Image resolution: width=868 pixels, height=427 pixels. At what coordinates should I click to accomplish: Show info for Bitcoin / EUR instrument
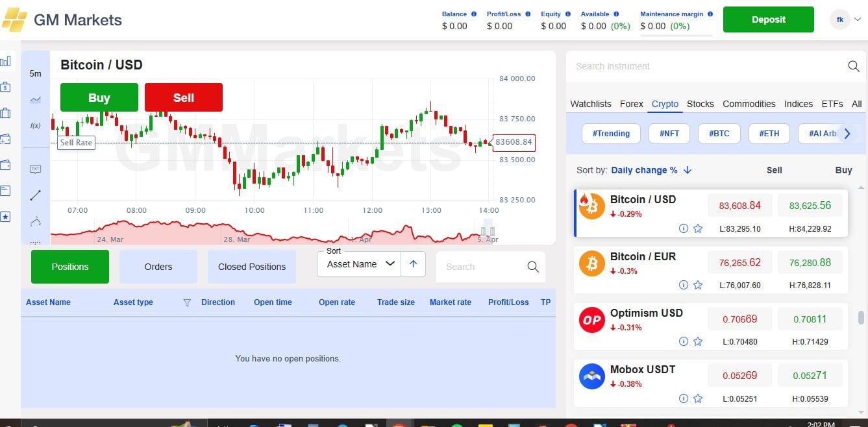click(x=683, y=285)
